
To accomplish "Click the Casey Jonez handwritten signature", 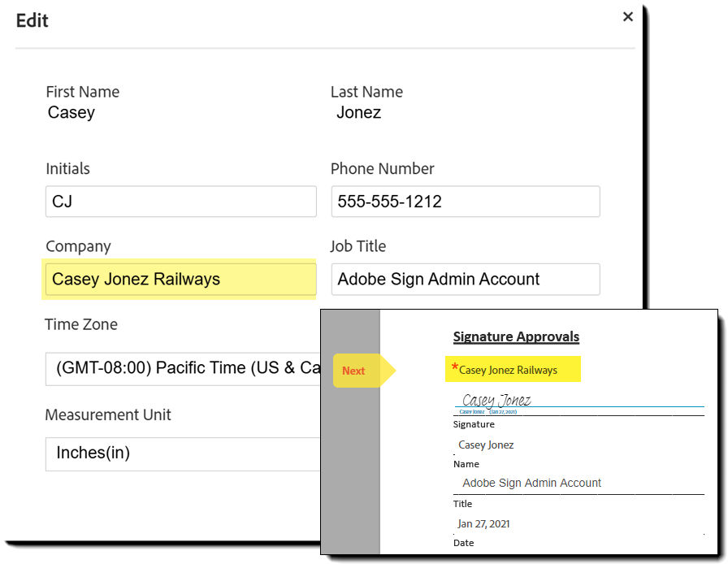I will 494,399.
